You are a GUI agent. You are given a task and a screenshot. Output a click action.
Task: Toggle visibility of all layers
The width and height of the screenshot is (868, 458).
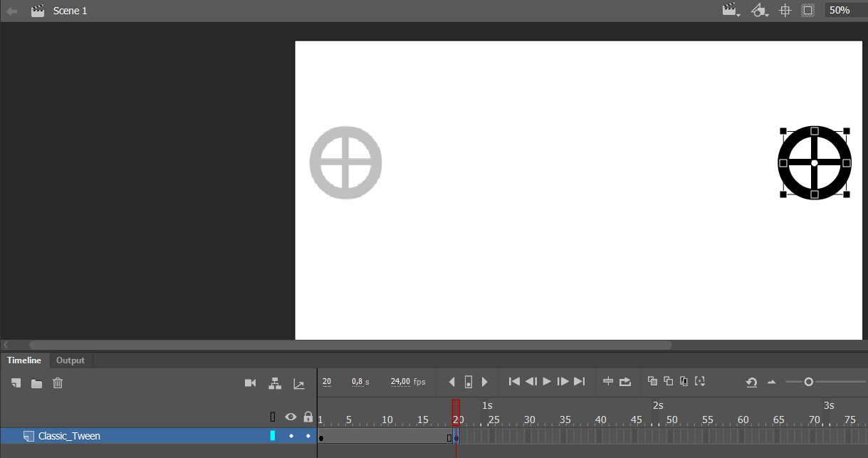(x=291, y=417)
